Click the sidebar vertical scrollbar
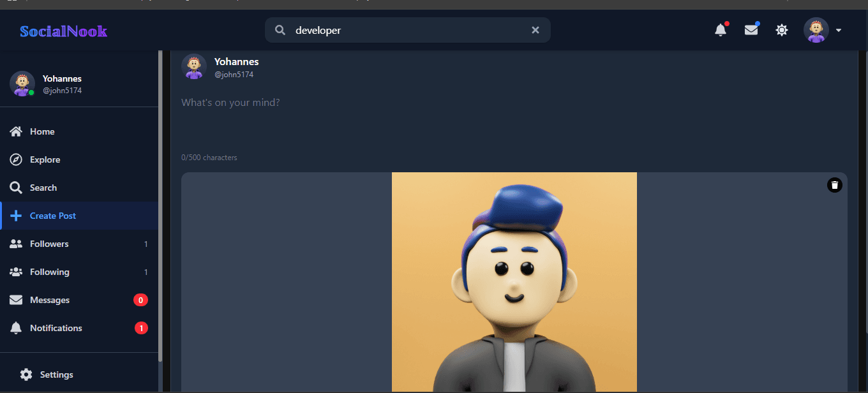 (x=160, y=204)
